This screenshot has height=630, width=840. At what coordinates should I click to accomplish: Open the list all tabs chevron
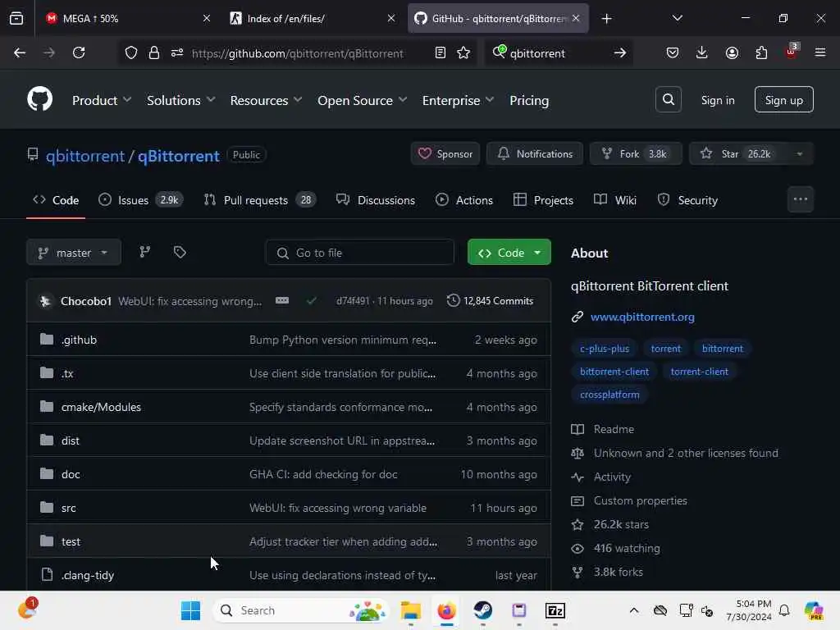pyautogui.click(x=677, y=18)
